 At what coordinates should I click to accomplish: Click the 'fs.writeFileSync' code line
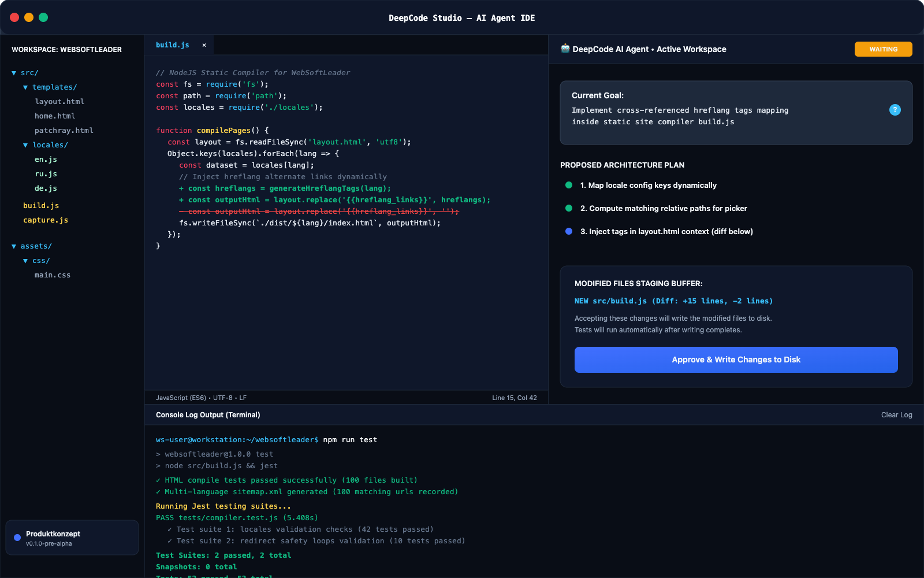(x=310, y=223)
